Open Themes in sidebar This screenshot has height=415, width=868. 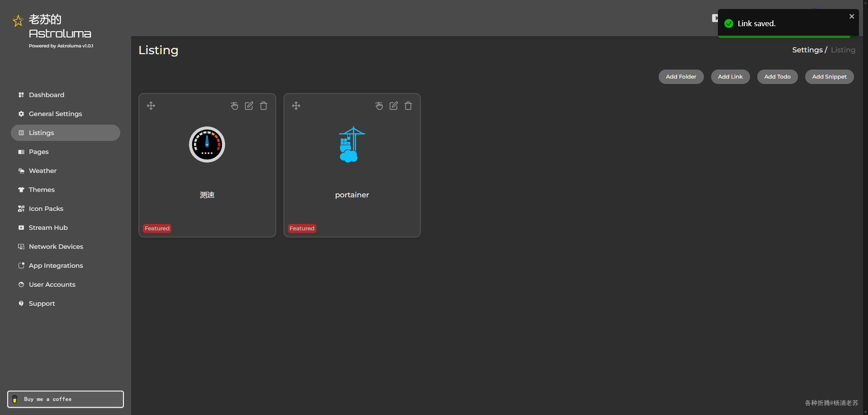click(x=66, y=190)
